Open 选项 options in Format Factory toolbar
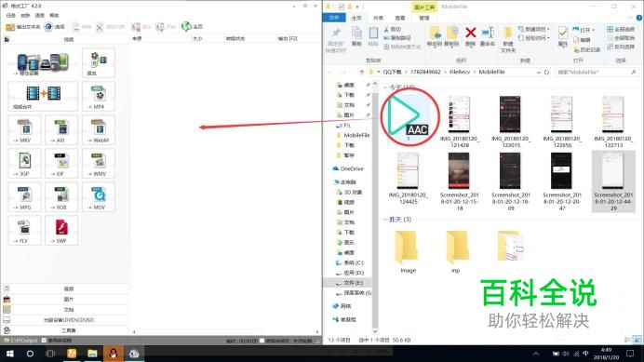Screen dimensions: 644x362 [55, 27]
